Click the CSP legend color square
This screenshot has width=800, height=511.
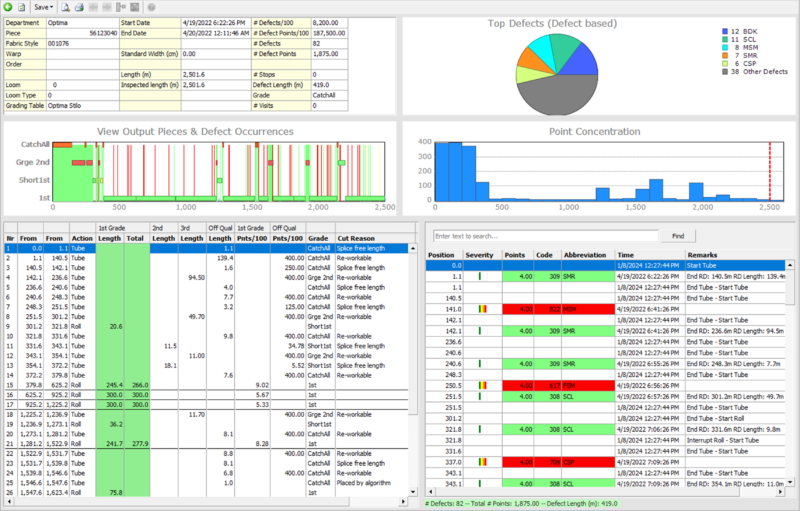coord(725,64)
